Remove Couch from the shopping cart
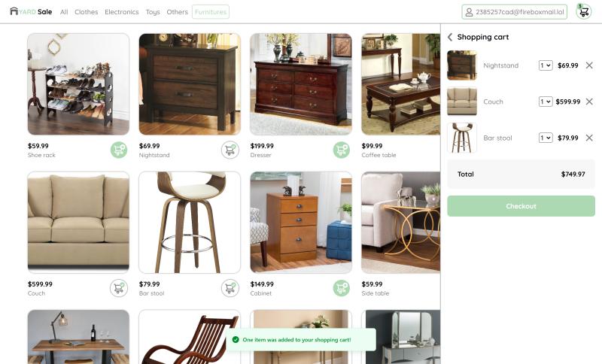The height and width of the screenshot is (364, 602). [589, 102]
